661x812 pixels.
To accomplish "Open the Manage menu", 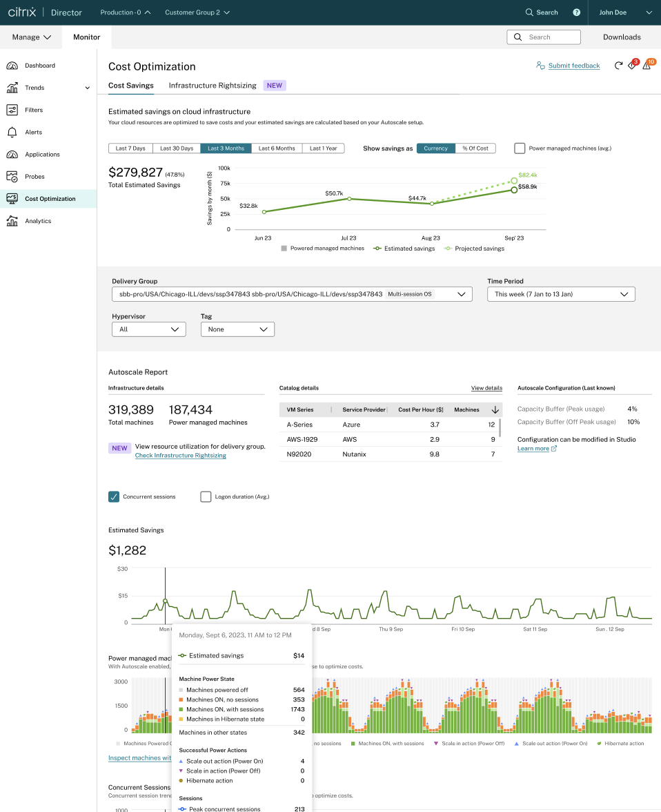I will coord(32,37).
